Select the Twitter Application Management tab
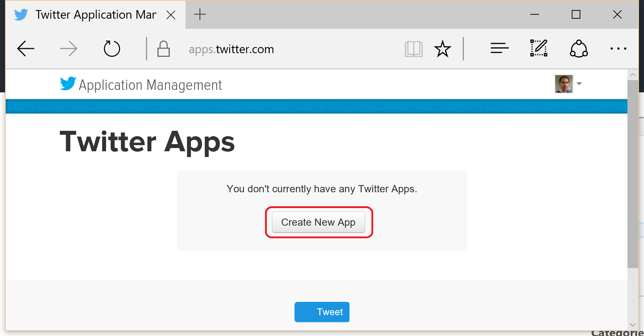 click(x=96, y=15)
